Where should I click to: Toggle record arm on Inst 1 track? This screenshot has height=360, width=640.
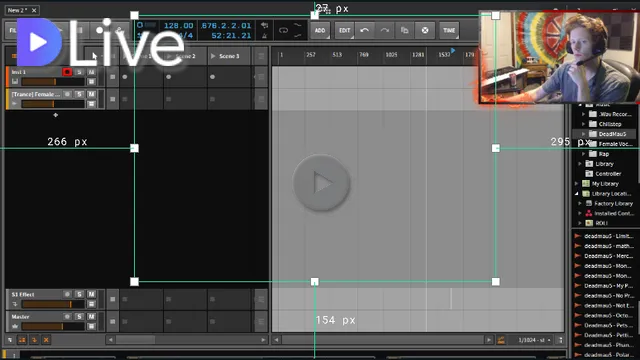click(67, 72)
